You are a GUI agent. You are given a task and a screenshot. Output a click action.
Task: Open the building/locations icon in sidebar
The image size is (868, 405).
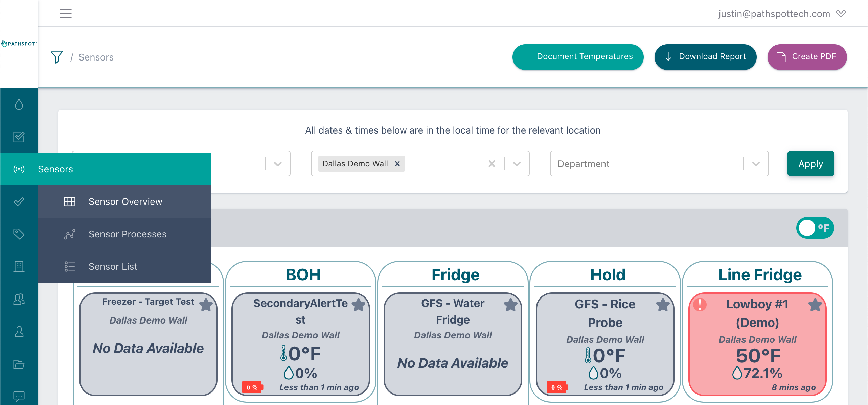[19, 266]
